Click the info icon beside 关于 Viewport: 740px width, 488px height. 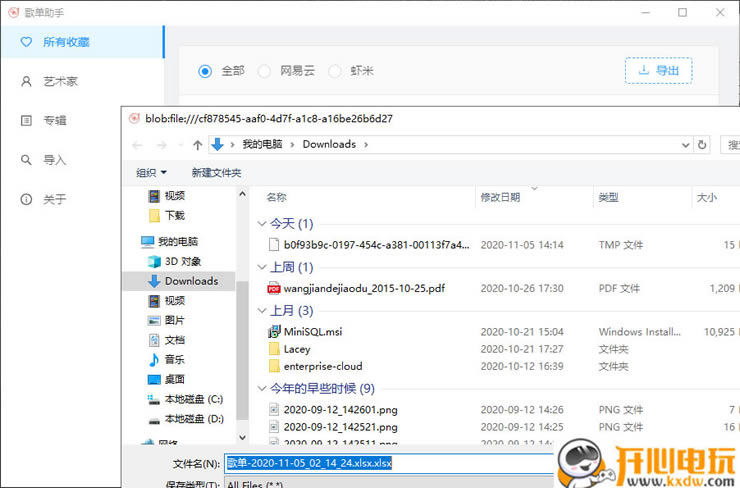[x=26, y=199]
